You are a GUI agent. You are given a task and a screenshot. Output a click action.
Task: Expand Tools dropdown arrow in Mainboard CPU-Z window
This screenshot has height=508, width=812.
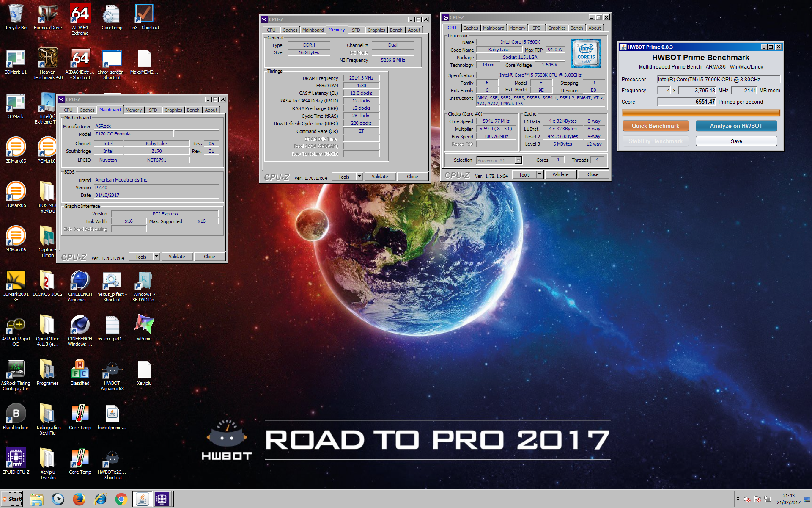click(x=156, y=257)
